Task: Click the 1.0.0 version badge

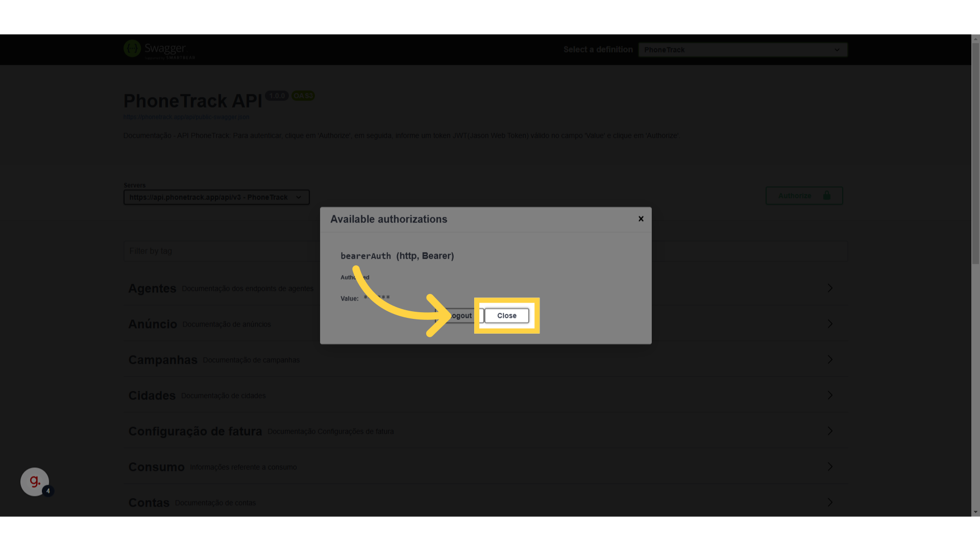Action: (277, 96)
